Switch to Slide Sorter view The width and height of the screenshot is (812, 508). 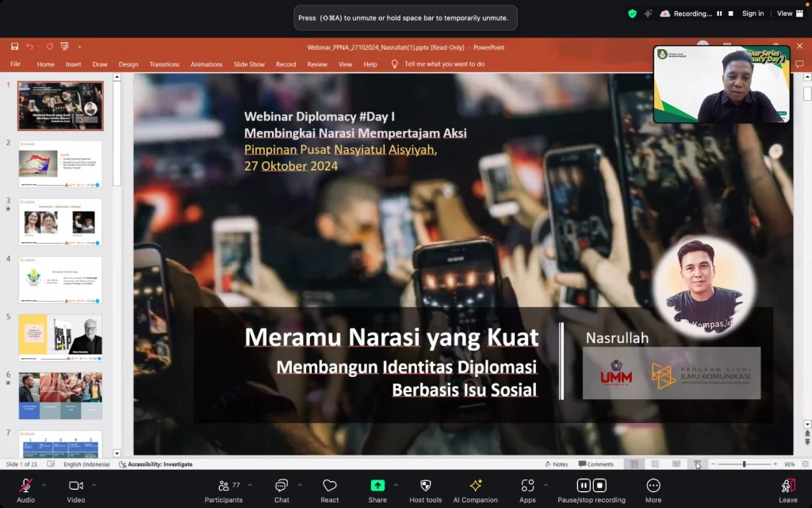coord(655,464)
